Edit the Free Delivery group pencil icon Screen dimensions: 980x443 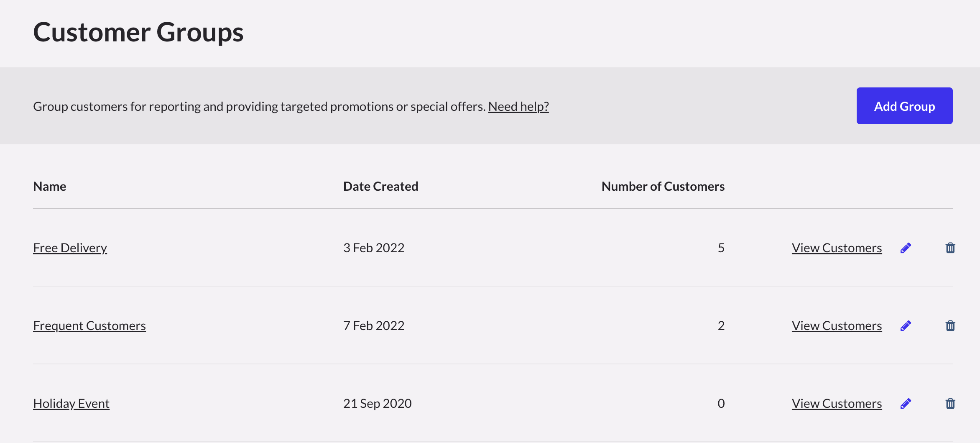pyautogui.click(x=906, y=248)
